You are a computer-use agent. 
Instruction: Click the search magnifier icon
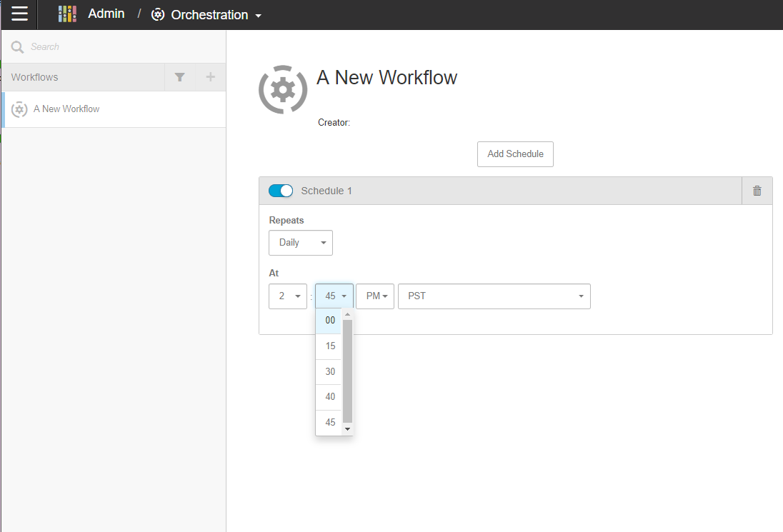pyautogui.click(x=17, y=47)
